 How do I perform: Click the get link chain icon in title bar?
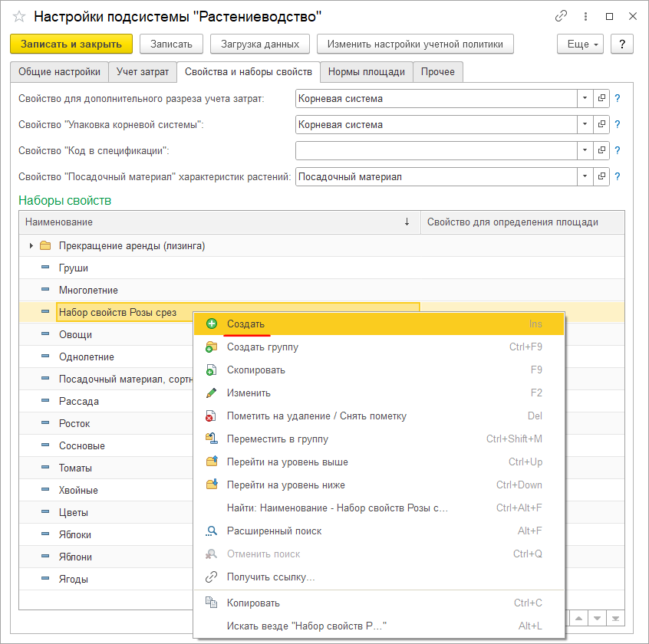(x=562, y=16)
